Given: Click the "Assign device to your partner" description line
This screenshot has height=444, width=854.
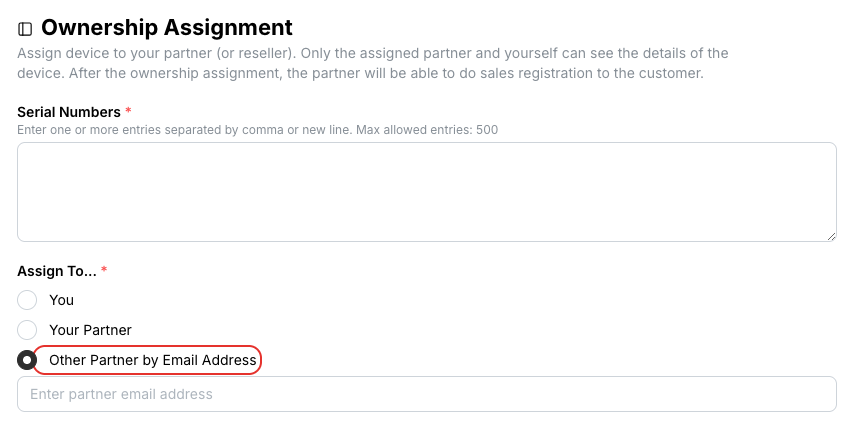Looking at the screenshot, I should (x=373, y=53).
